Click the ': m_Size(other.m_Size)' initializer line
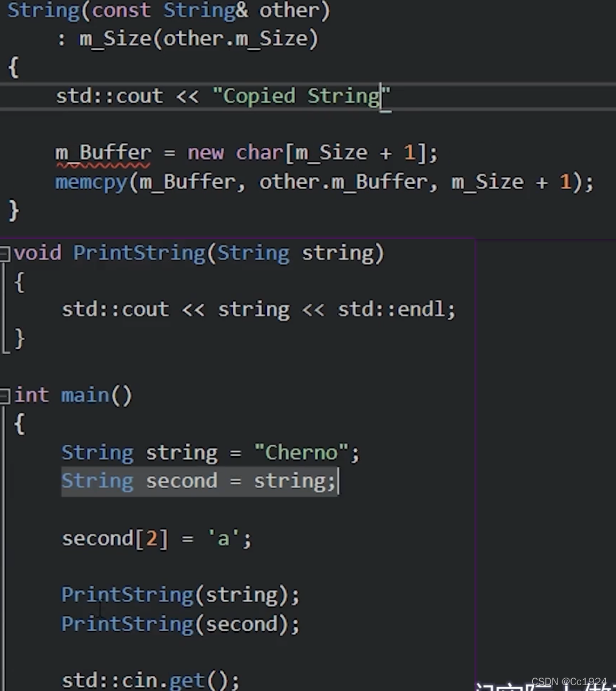 click(x=187, y=39)
